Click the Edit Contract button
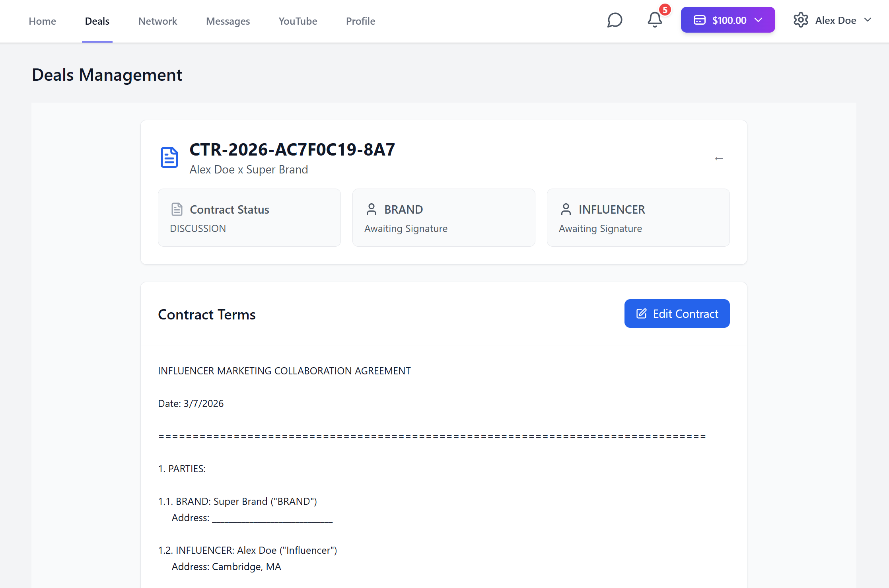The height and width of the screenshot is (588, 889). (x=677, y=313)
